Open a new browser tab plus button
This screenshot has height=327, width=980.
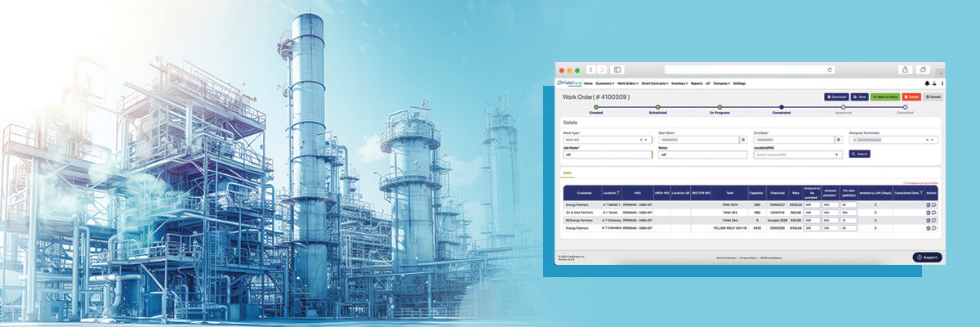pyautogui.click(x=940, y=72)
